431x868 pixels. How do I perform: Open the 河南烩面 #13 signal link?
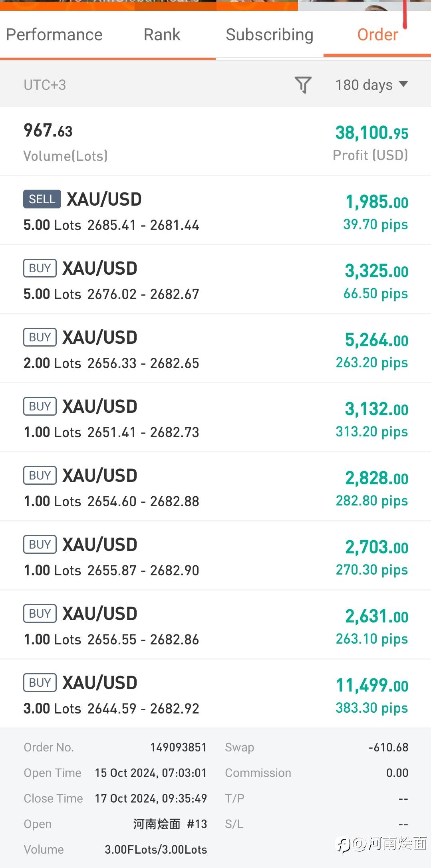point(170,824)
